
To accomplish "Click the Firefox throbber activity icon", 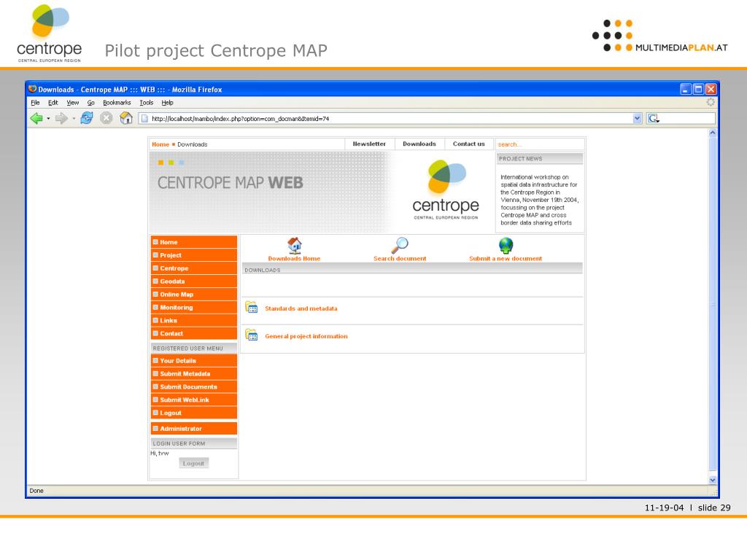I will click(x=711, y=102).
